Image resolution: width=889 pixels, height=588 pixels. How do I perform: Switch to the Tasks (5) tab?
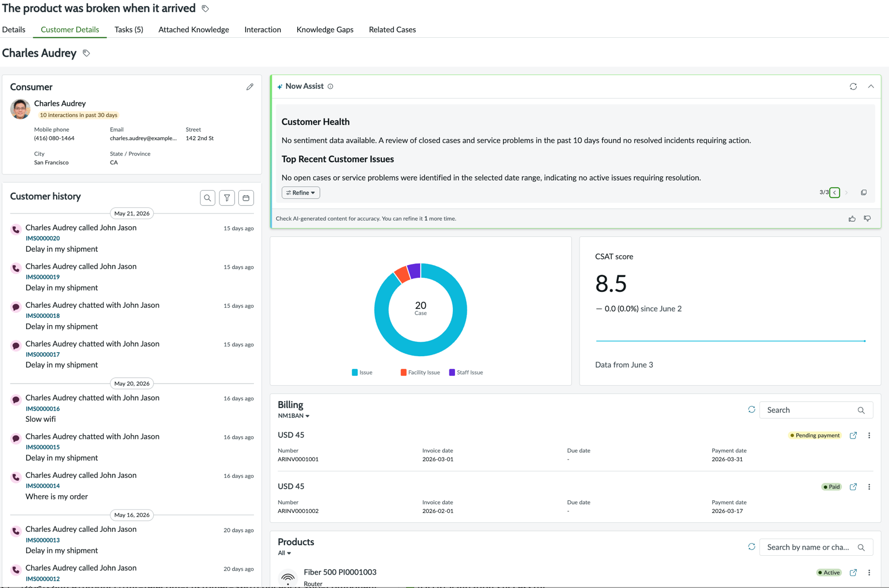(129, 29)
